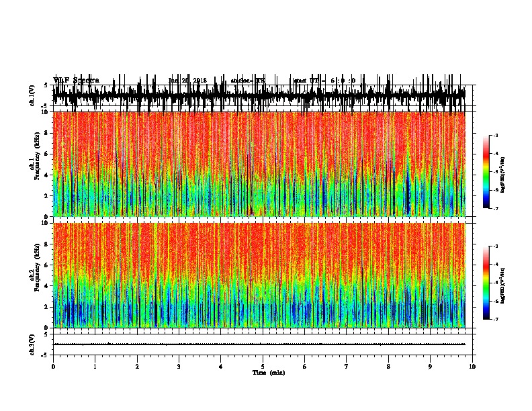Click the 'station=' header label
The width and height of the screenshot is (532, 411).
point(242,81)
